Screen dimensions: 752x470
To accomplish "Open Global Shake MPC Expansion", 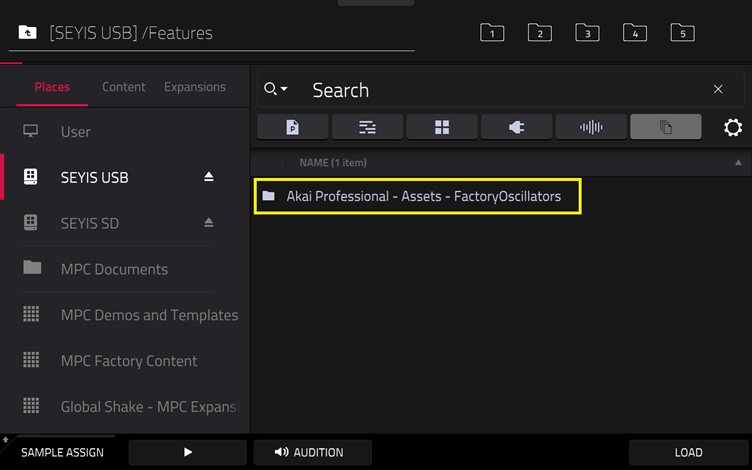I will coord(125,407).
